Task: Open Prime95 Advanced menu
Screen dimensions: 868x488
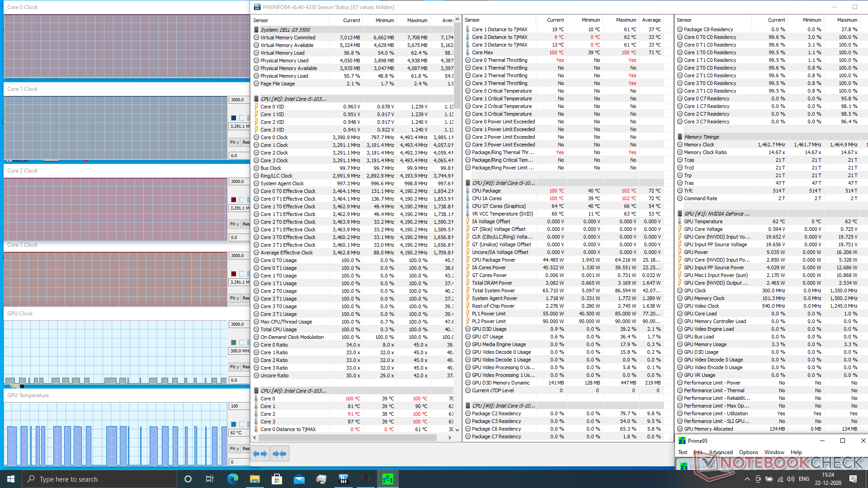Action: [x=721, y=452]
